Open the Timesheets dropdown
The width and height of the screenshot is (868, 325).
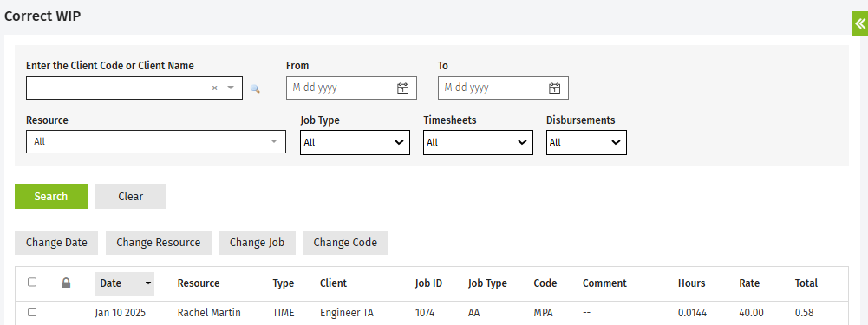click(x=479, y=142)
